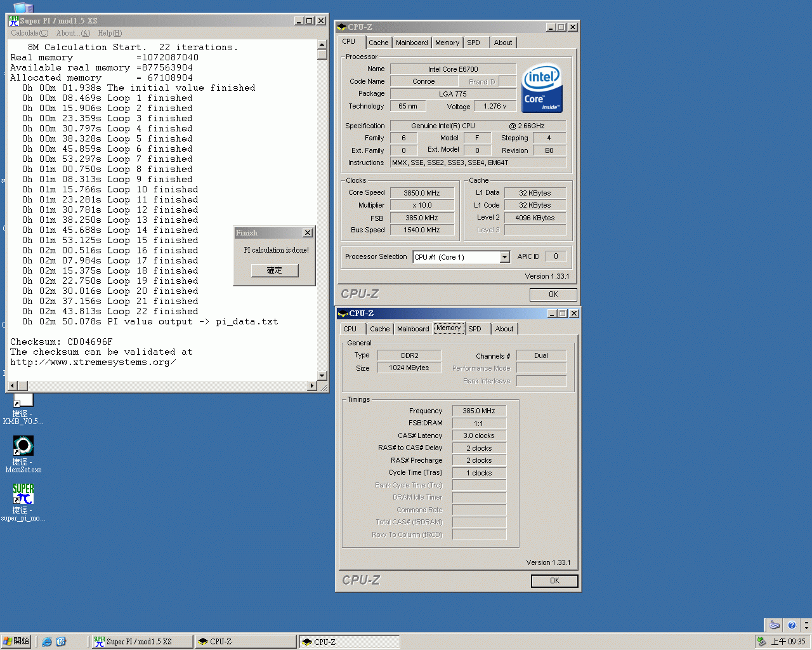Image resolution: width=812 pixels, height=650 pixels.
Task: Select Cache tab in lower CPU-Z window
Action: (380, 329)
